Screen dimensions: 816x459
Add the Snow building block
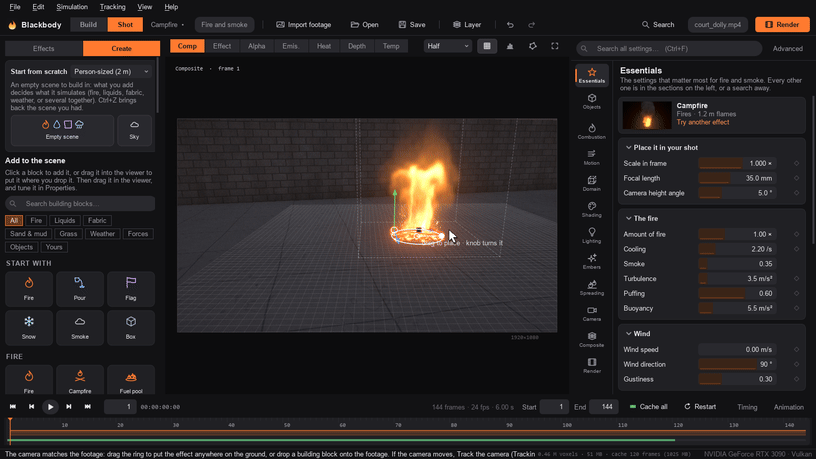[x=29, y=328]
